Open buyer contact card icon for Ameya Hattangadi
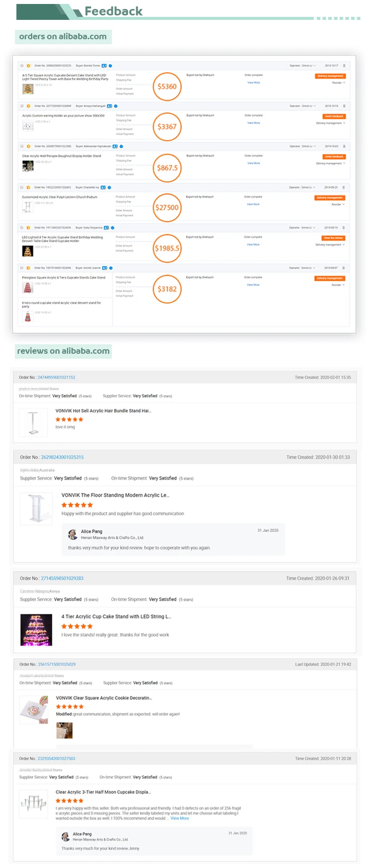 [x=109, y=106]
